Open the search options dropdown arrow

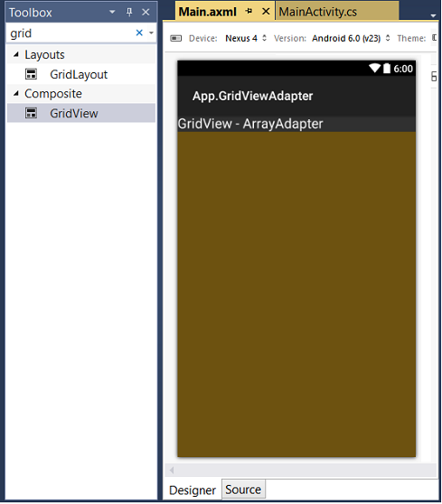coord(151,33)
